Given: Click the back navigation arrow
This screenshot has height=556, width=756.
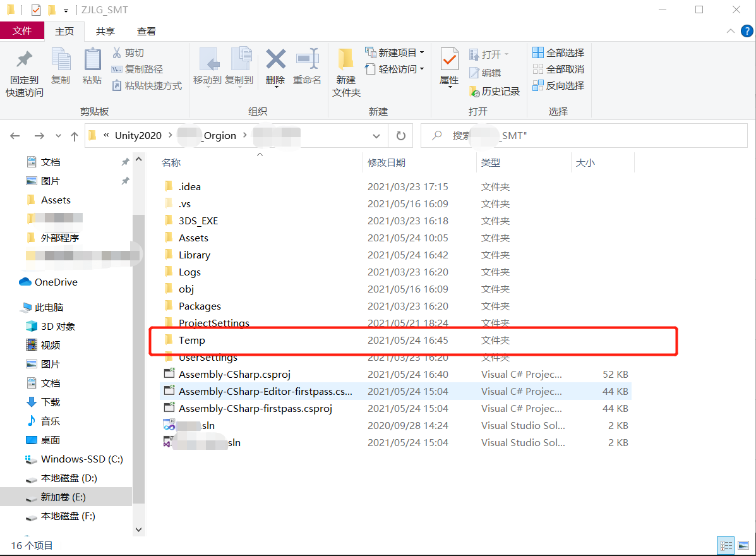Looking at the screenshot, I should point(15,135).
